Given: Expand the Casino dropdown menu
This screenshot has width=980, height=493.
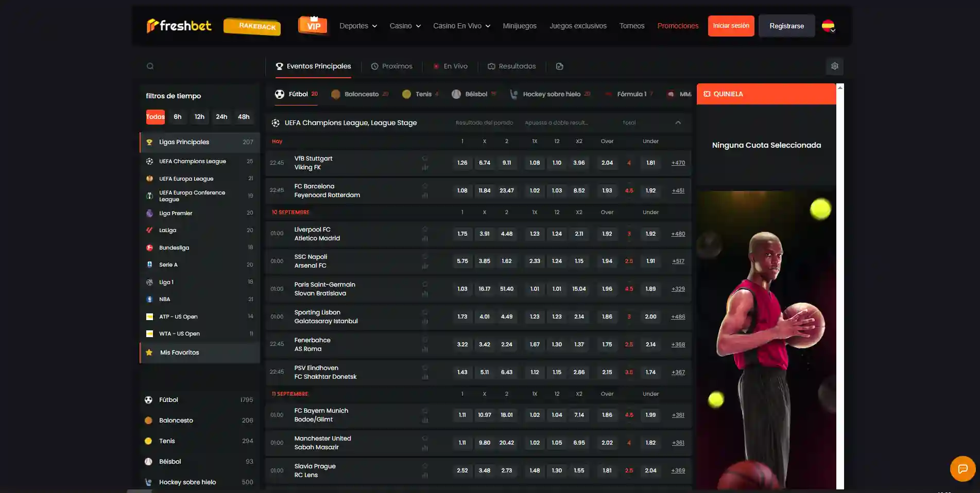Looking at the screenshot, I should (405, 26).
